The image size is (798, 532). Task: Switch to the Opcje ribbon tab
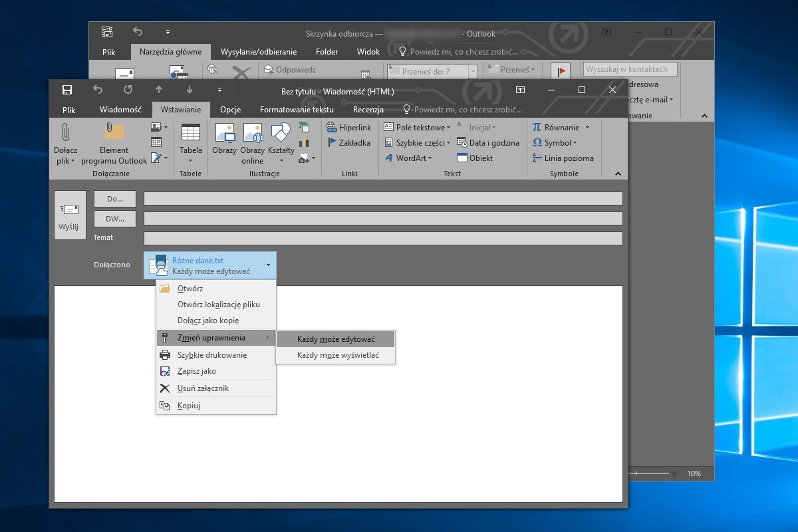click(x=230, y=110)
